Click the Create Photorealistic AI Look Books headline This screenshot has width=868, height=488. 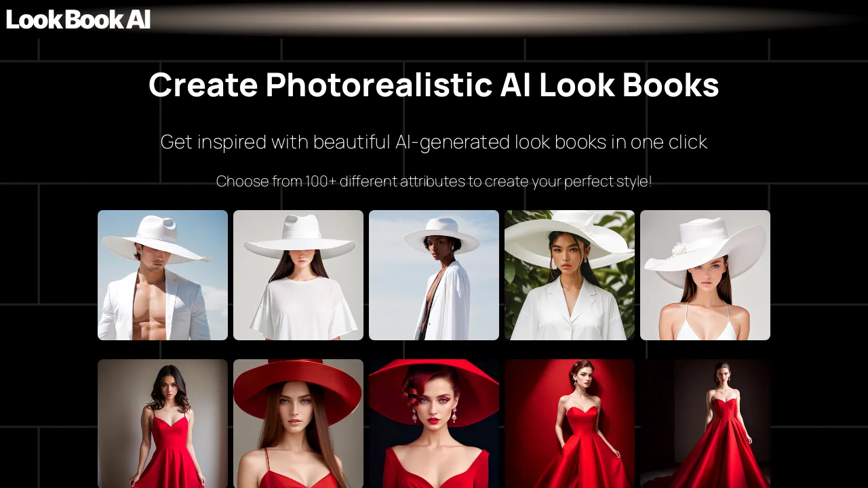pos(434,85)
